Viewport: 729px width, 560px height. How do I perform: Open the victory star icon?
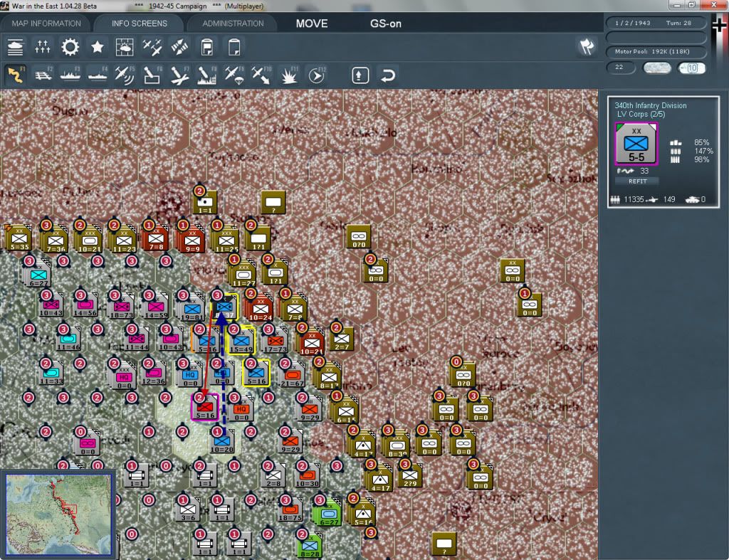coord(97,47)
